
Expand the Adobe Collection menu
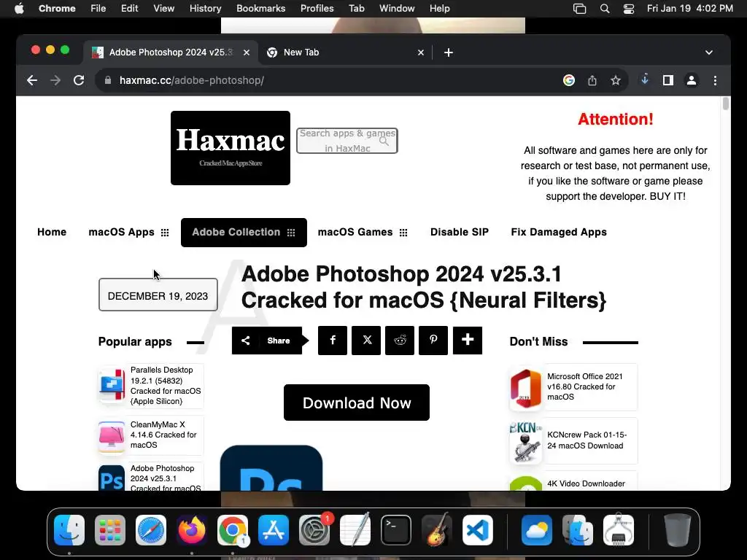244,233
